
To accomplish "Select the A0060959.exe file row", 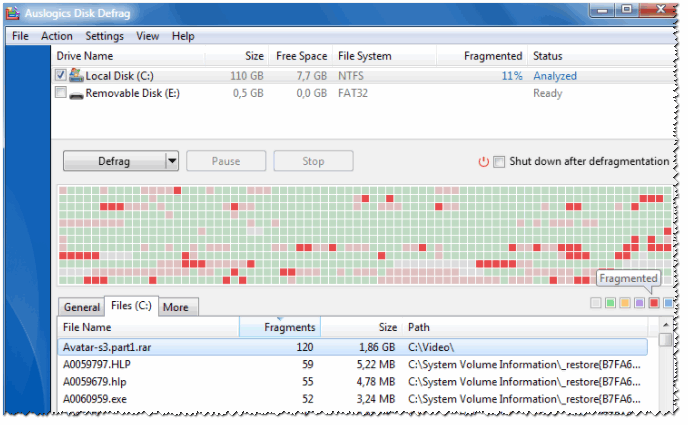I will pos(352,399).
